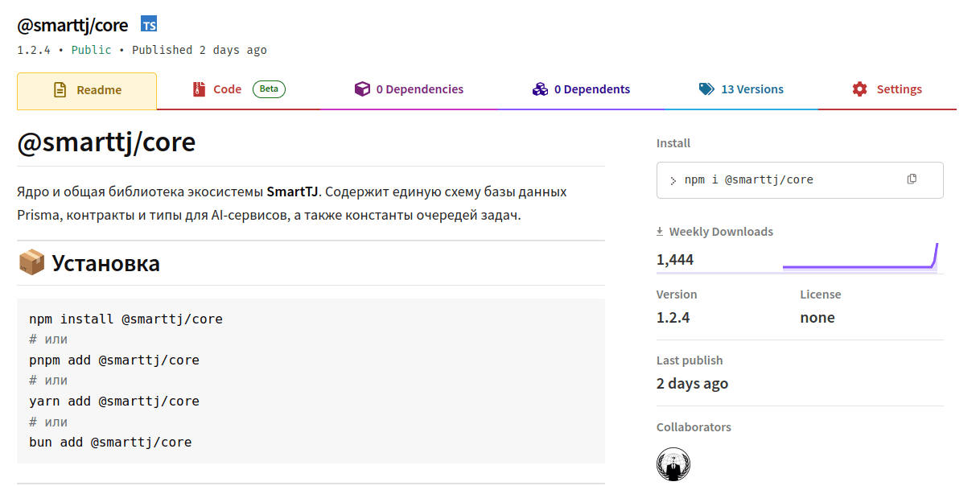The height and width of the screenshot is (486, 980).
Task: Click the TypeScript TS badge icon
Action: (x=149, y=24)
